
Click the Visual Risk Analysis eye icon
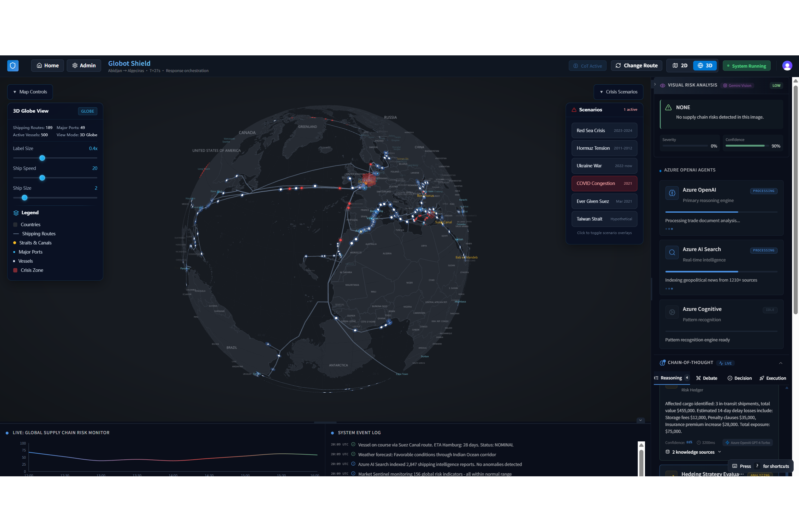tap(662, 86)
